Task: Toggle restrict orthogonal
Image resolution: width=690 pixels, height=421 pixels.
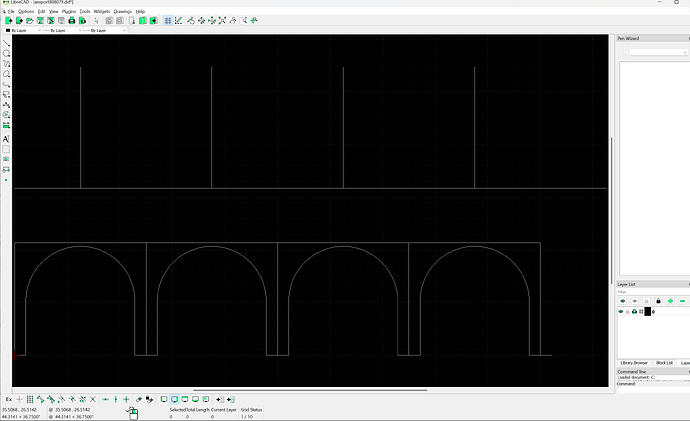Action: click(126, 399)
